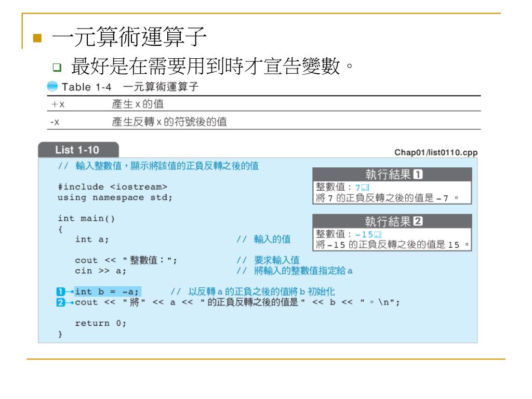Image resolution: width=532 pixels, height=399 pixels.
Task: Click the 'return 0;' statement
Action: point(100,323)
